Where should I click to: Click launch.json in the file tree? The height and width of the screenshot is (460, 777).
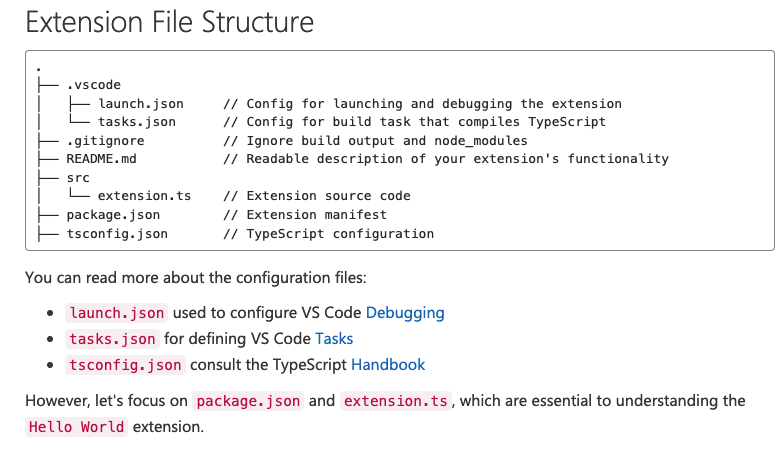point(140,103)
